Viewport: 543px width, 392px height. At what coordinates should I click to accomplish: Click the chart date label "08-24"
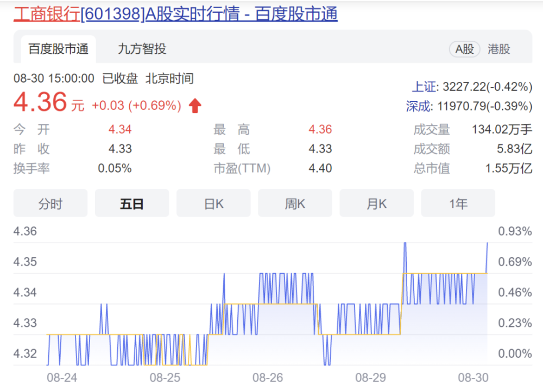coord(62,377)
